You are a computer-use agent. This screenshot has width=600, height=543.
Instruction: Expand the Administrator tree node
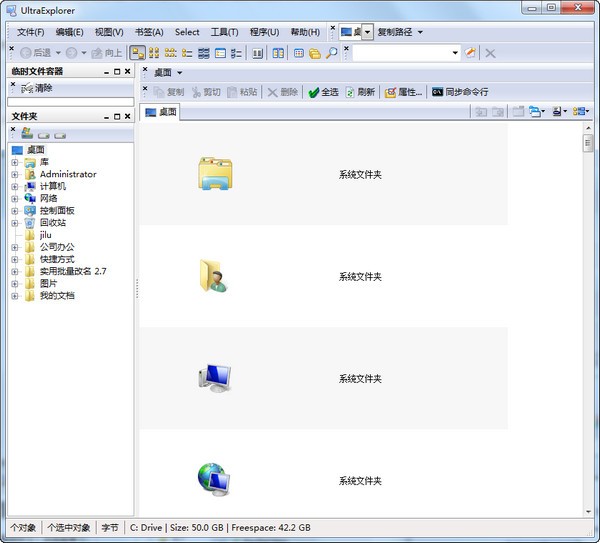pyautogui.click(x=15, y=174)
